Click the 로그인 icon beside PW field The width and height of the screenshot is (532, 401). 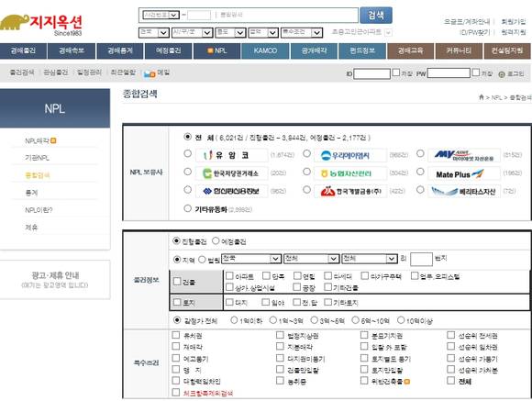pyautogui.click(x=502, y=74)
